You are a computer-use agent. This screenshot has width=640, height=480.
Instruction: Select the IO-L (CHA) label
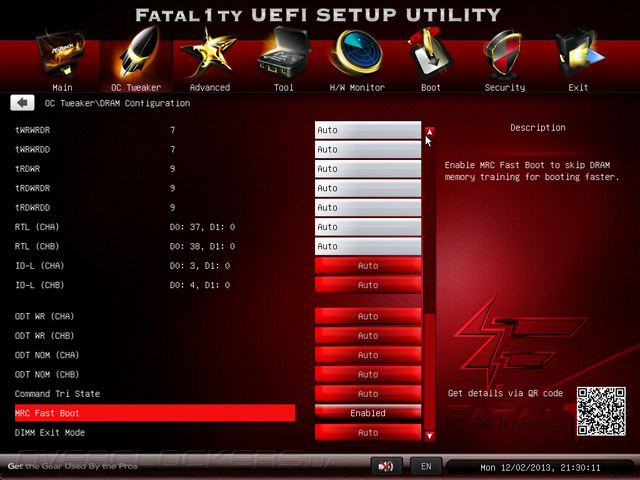(x=40, y=266)
